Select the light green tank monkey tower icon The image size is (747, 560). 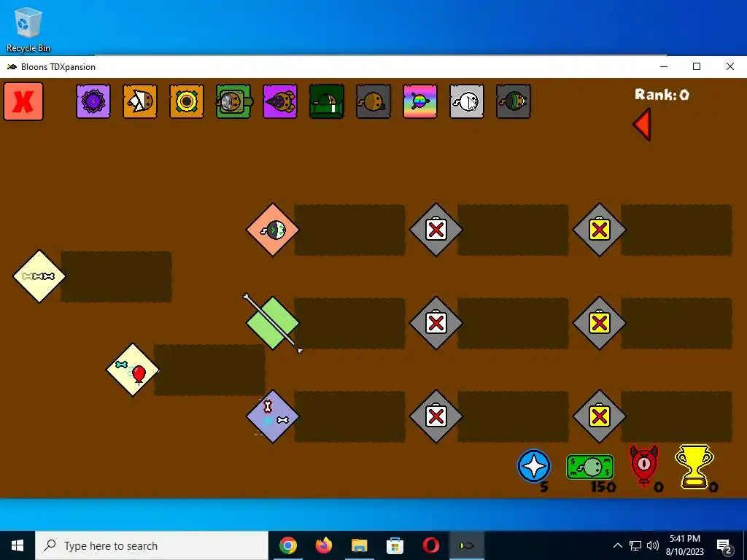click(x=234, y=101)
